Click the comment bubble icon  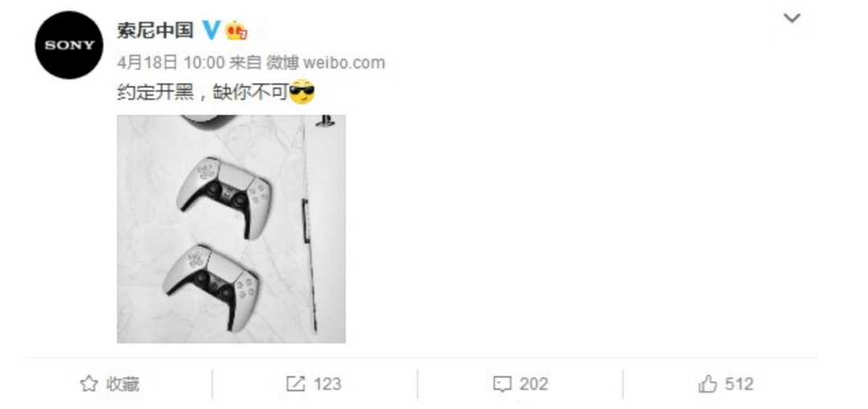pos(502,384)
